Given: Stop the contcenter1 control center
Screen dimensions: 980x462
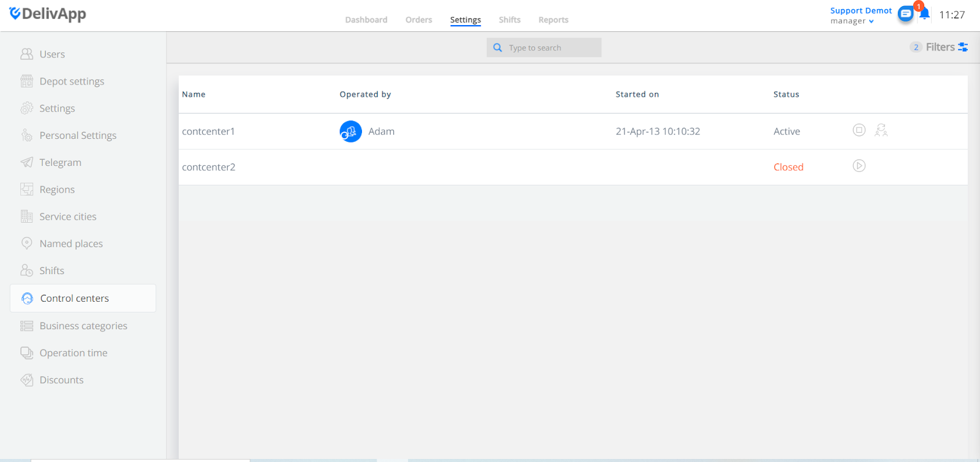Looking at the screenshot, I should (x=859, y=130).
